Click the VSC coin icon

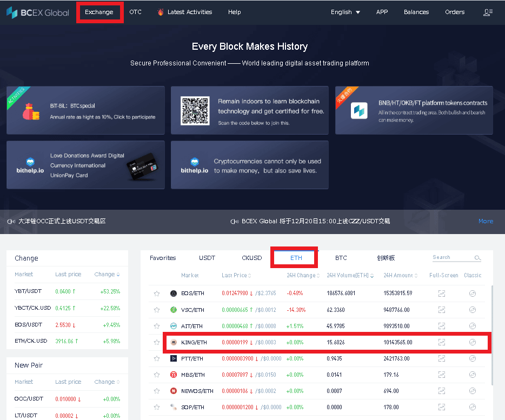tap(174, 310)
